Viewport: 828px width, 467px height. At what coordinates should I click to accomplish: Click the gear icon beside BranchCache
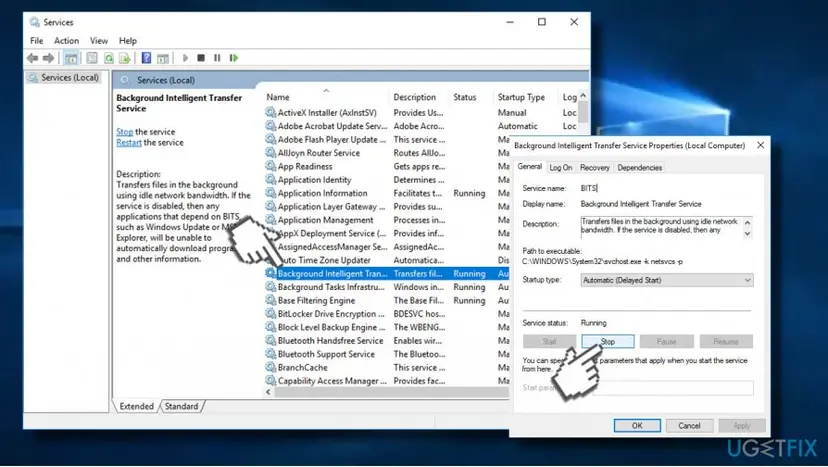tap(270, 367)
